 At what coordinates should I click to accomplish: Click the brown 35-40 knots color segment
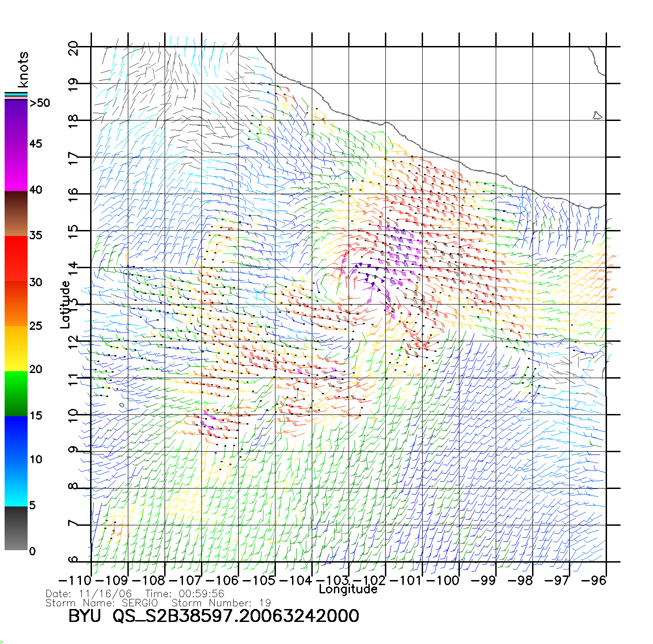pos(16,214)
